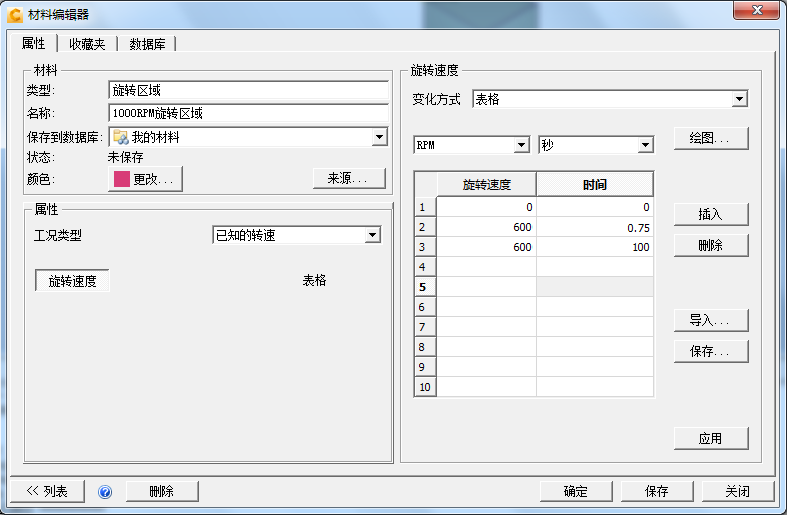The height and width of the screenshot is (515, 787).
Task: Click the 未保存 status text
Action: tap(125, 157)
